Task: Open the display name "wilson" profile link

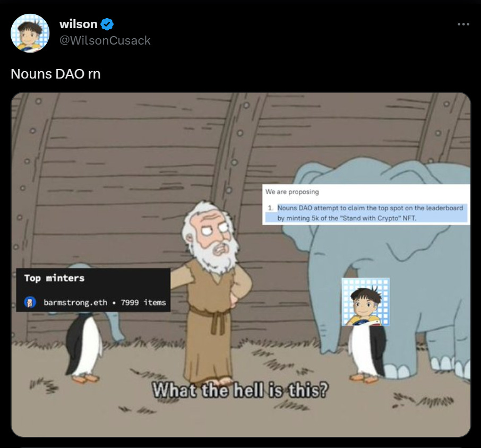Action: click(79, 24)
